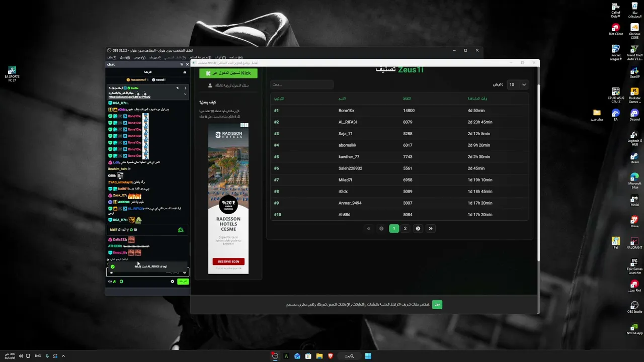The image size is (644, 362).
Task: Open chat settings gear icon
Action: coord(172,282)
